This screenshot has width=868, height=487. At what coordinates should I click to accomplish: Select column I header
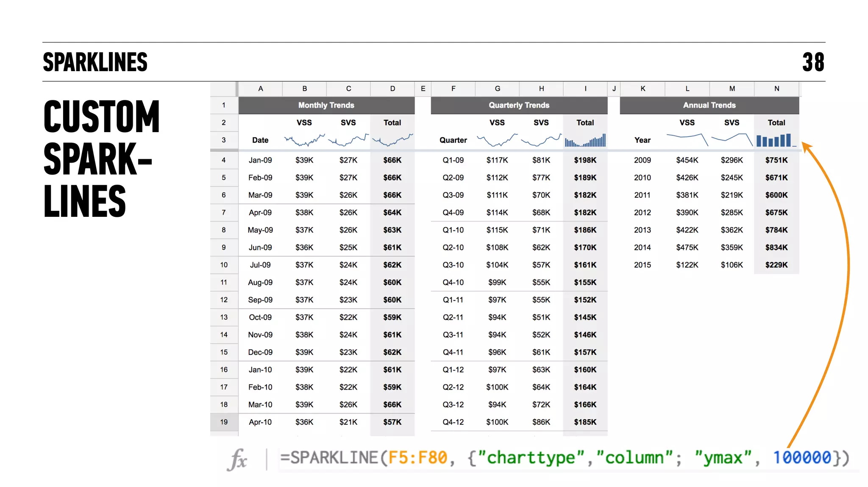tap(585, 89)
